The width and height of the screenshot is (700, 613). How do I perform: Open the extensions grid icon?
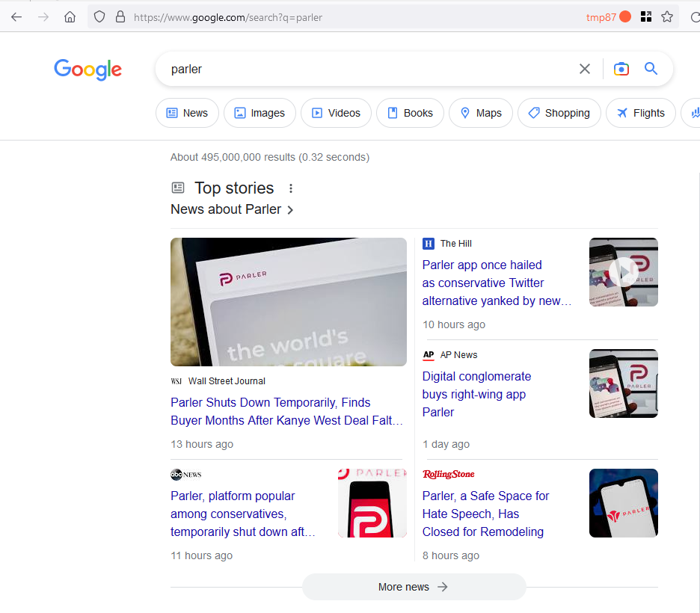[645, 17]
